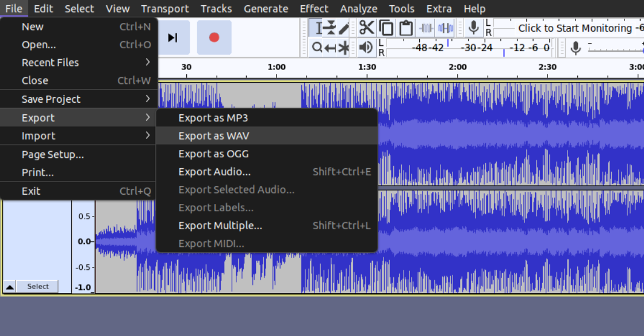Click the recording meter to start monitoring

pos(575,28)
